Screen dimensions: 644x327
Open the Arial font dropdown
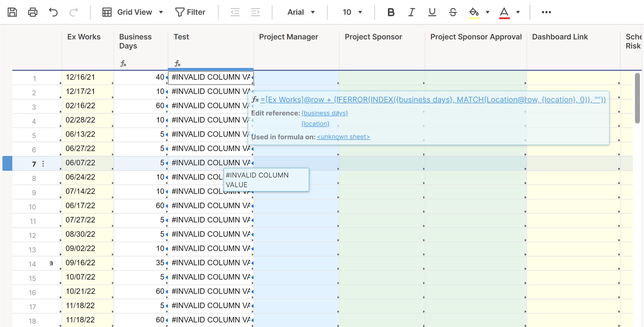[301, 12]
